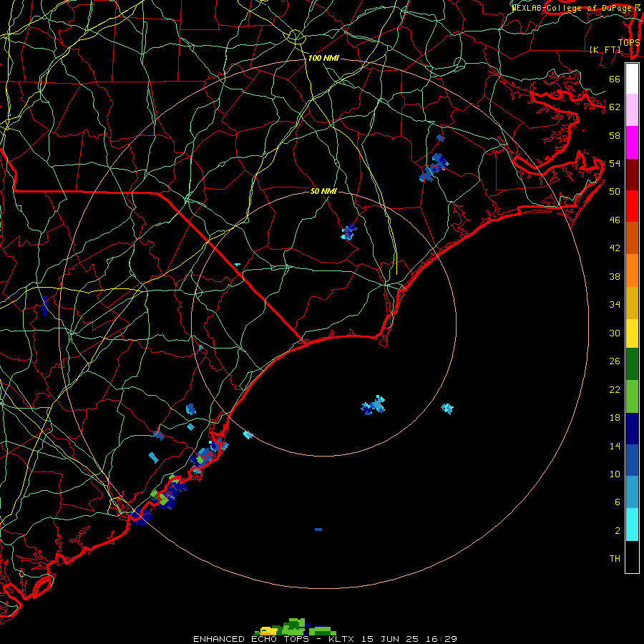Select the light green legend swatch

coord(632,396)
